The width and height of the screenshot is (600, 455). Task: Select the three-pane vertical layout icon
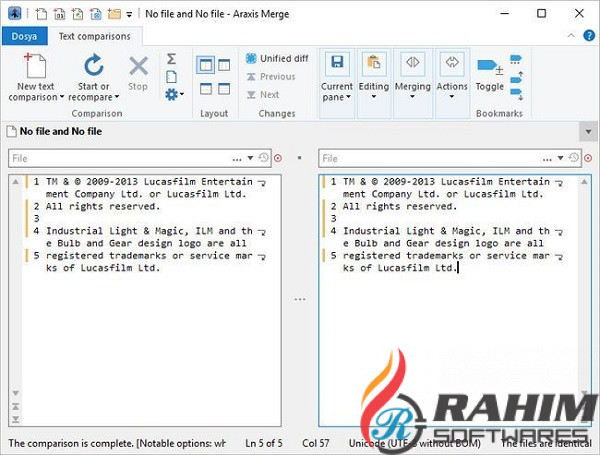[224, 65]
